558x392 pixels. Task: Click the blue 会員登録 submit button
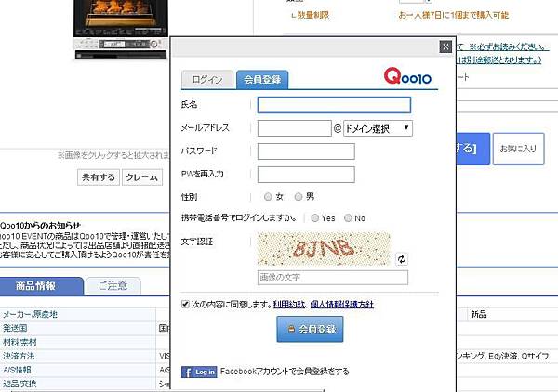pos(310,329)
